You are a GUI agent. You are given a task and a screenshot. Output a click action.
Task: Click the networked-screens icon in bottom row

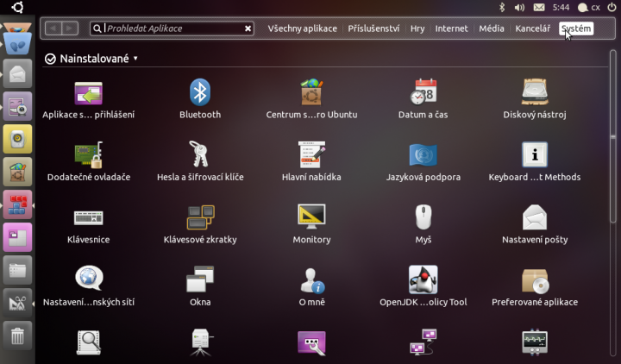tap(423, 342)
